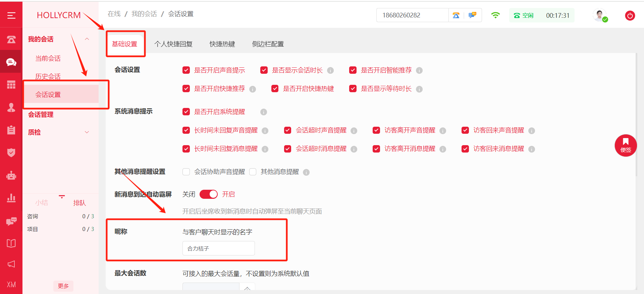This screenshot has height=294, width=644.
Task: Toggle 是否开启智能推荐 checkbox
Action: point(353,70)
